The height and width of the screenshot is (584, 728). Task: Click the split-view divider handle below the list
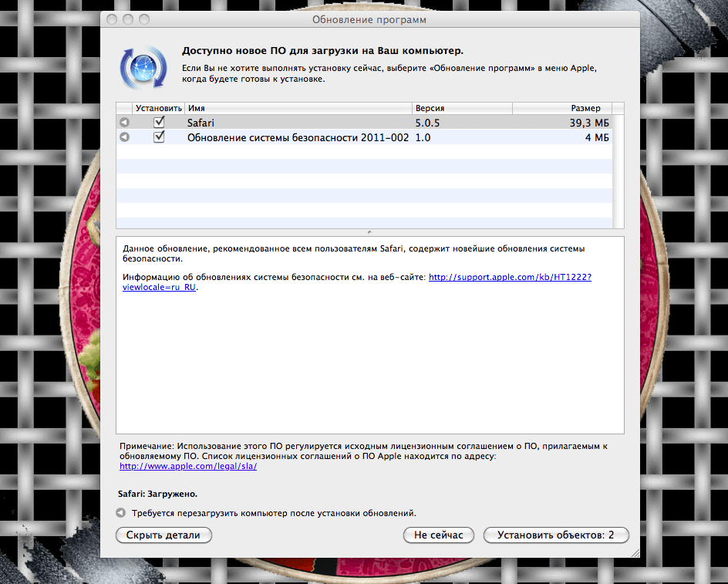pos(369,232)
